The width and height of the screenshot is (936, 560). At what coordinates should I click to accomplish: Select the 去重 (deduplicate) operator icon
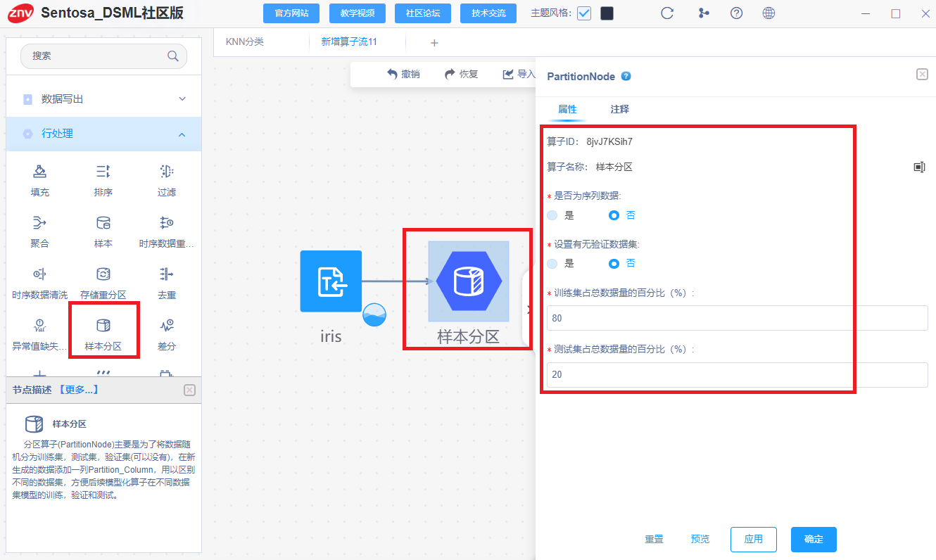point(166,274)
